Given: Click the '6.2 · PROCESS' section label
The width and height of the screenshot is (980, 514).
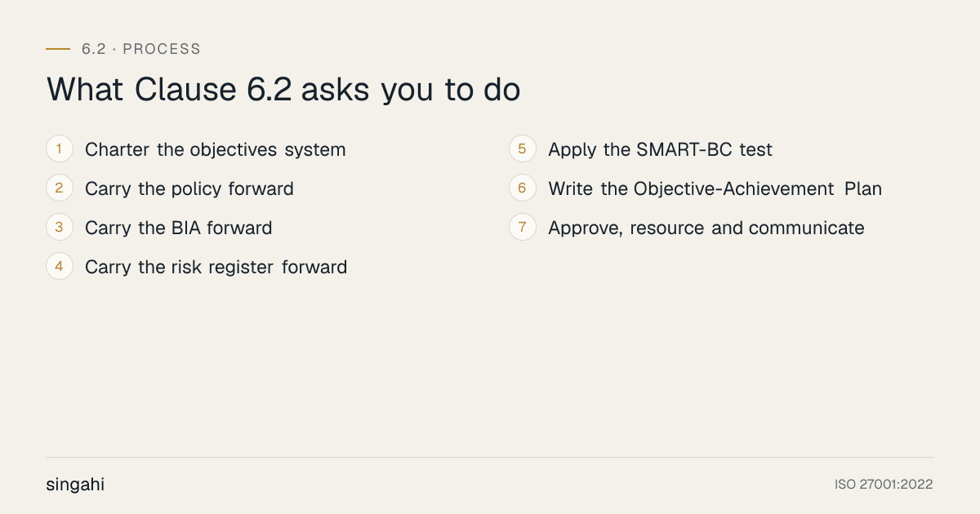Looking at the screenshot, I should click(141, 49).
